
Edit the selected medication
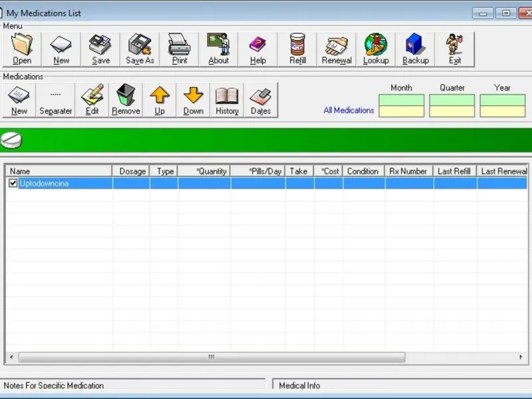pos(92,100)
